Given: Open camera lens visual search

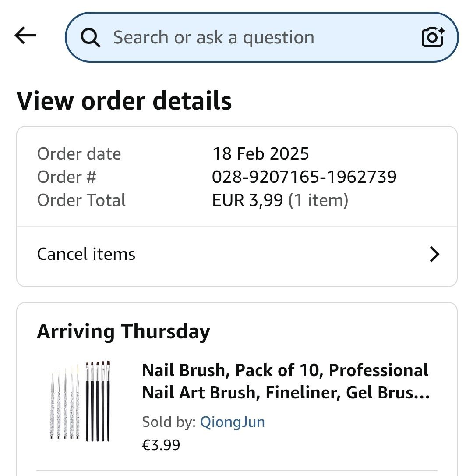Looking at the screenshot, I should coord(433,37).
